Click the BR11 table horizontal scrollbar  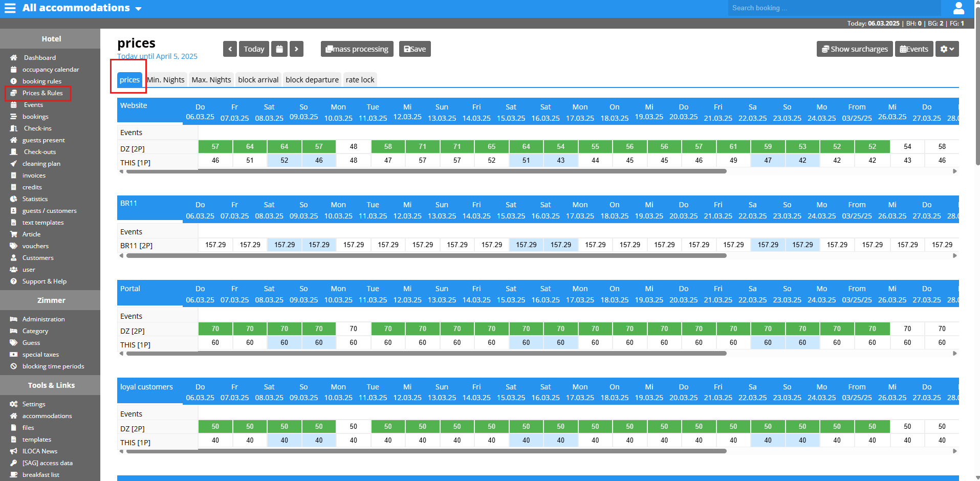coord(426,256)
